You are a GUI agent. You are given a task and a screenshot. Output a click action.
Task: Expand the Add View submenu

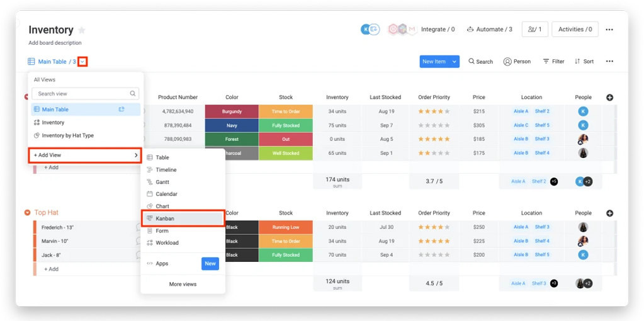click(x=86, y=155)
